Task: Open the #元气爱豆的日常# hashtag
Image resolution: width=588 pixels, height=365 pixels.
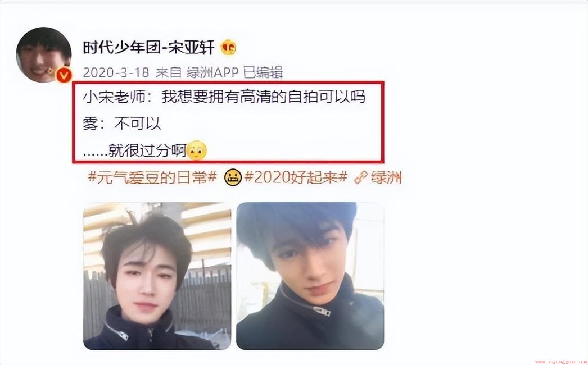Action: 152,177
